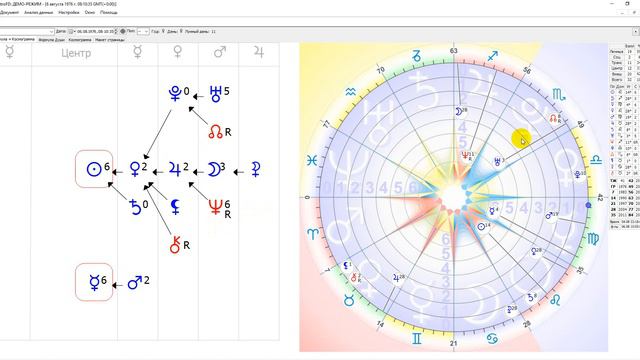Screen dimensions: 640x360
Task: Click the Venus 28 marker in the chart
Action: (536, 251)
